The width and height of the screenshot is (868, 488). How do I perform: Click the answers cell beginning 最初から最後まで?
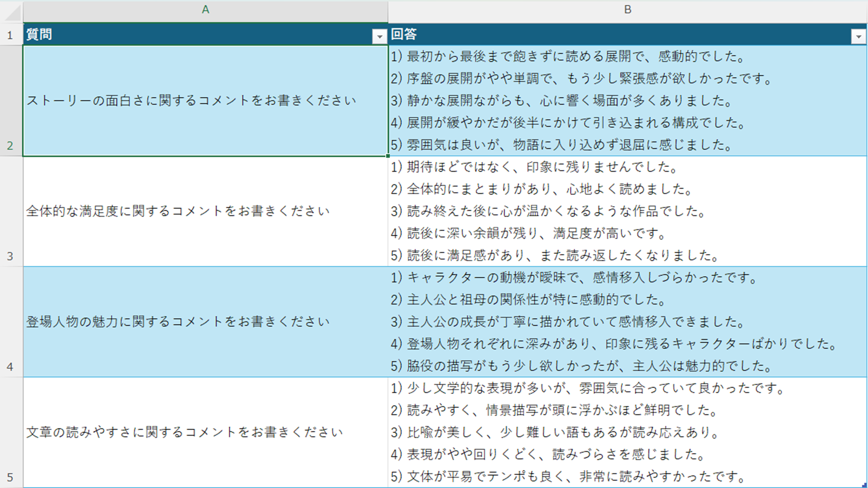click(x=627, y=100)
